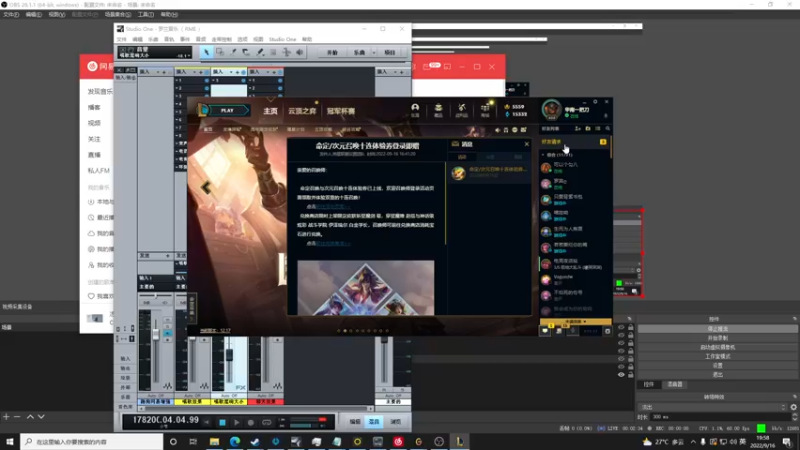Select the Arrow tool in Studio One

206,52
